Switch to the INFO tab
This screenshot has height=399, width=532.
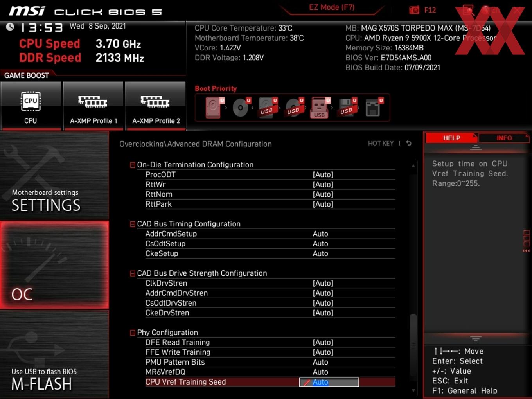[x=504, y=138]
